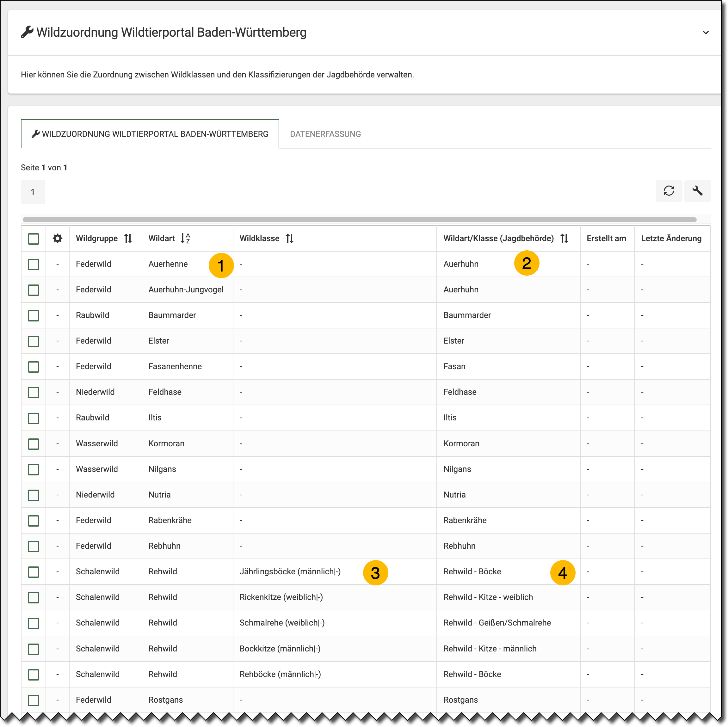Screen dimensions: 728x727
Task: Click page 1 pagination button
Action: (33, 192)
